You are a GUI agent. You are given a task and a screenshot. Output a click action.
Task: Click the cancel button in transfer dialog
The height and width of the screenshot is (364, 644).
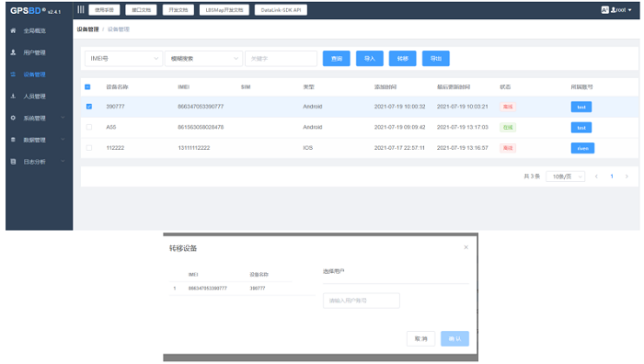tap(421, 338)
